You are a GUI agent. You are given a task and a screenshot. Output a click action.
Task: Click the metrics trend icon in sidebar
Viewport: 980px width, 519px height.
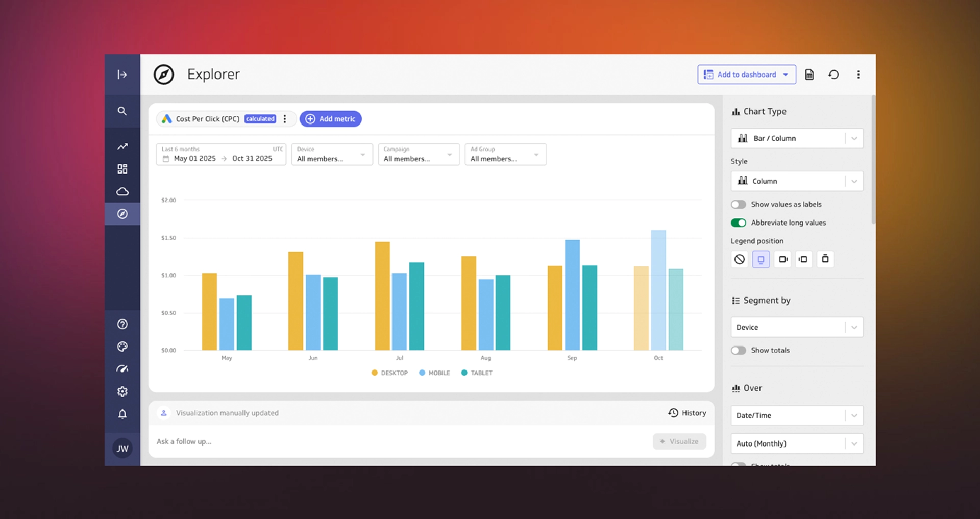(x=122, y=146)
